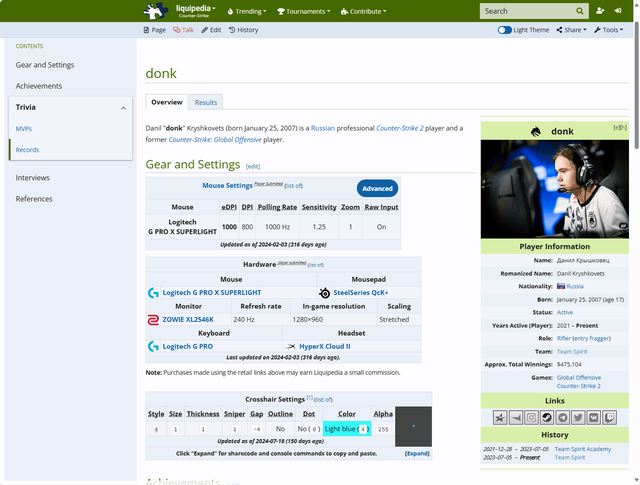The width and height of the screenshot is (640, 485).
Task: Open the Trending dropdown menu
Action: coord(247,11)
